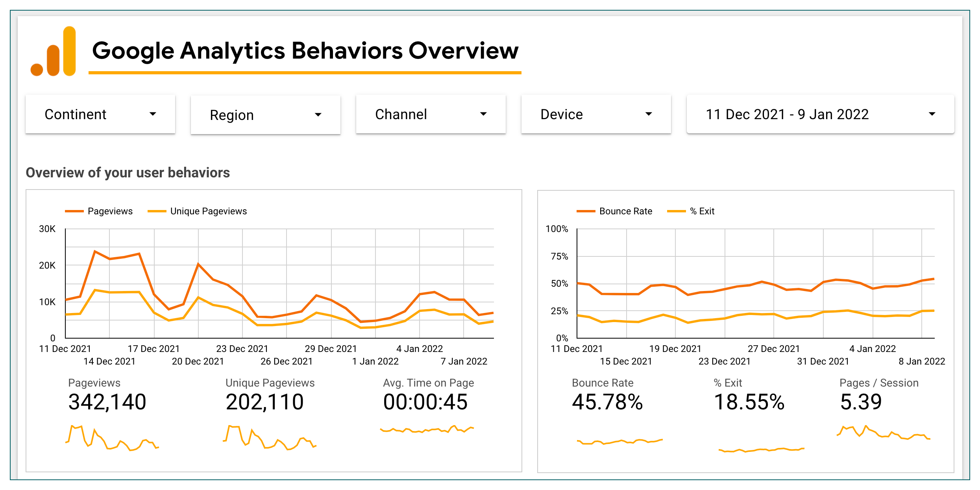
Task: Click the Overview of your user behaviors heading
Action: point(128,173)
